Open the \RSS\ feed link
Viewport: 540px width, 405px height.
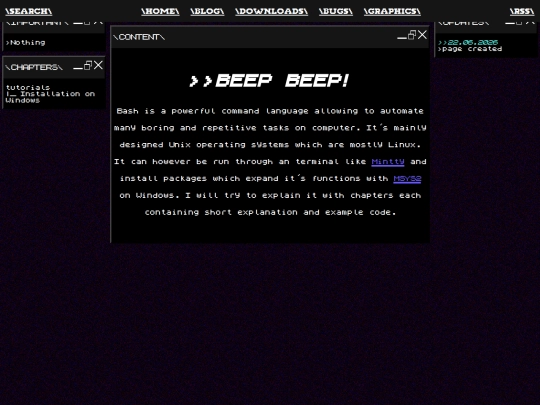pos(522,11)
